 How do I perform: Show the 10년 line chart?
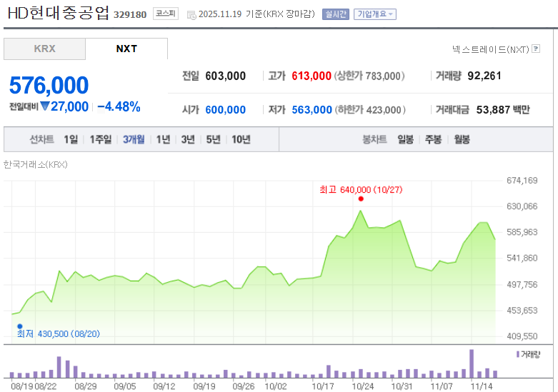[241, 139]
